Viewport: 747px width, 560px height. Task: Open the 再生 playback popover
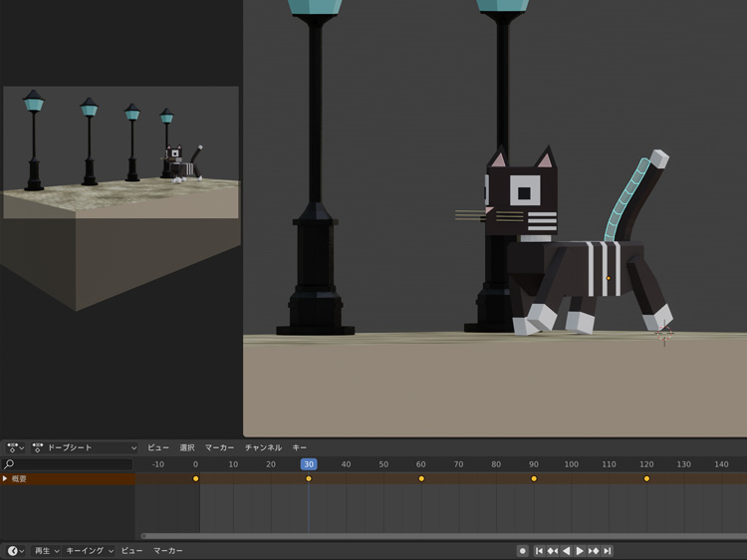tap(47, 551)
